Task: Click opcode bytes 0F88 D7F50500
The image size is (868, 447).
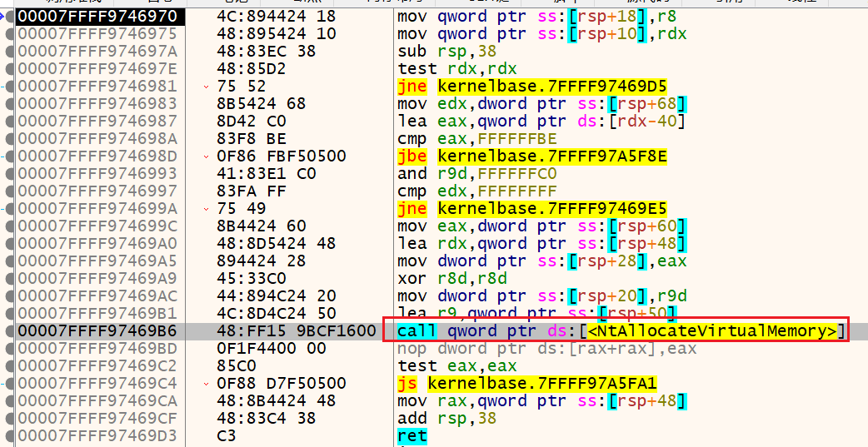Action: click(282, 384)
